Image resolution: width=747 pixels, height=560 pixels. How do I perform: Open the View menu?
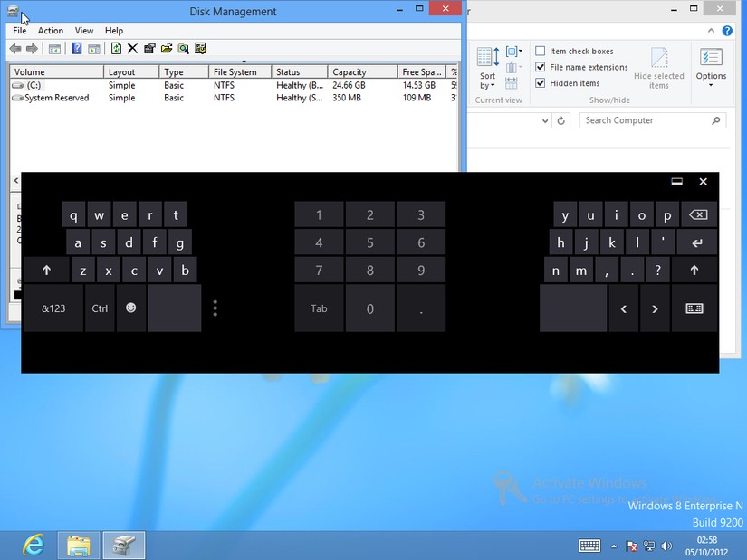click(84, 31)
